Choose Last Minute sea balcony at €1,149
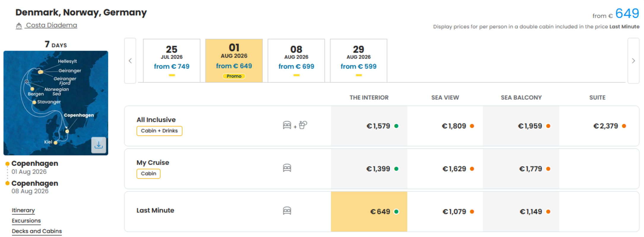This screenshot has width=644, height=237. (521, 212)
